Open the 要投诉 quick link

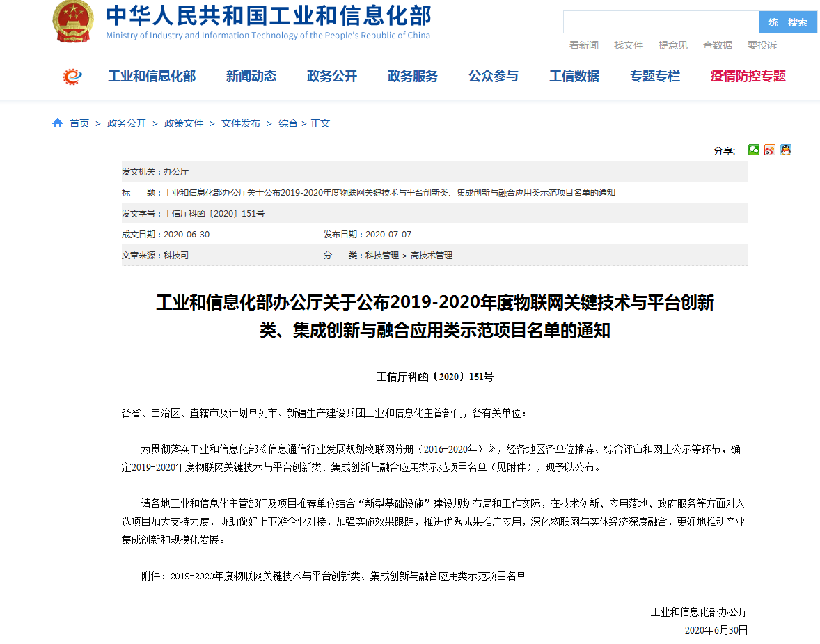click(762, 45)
